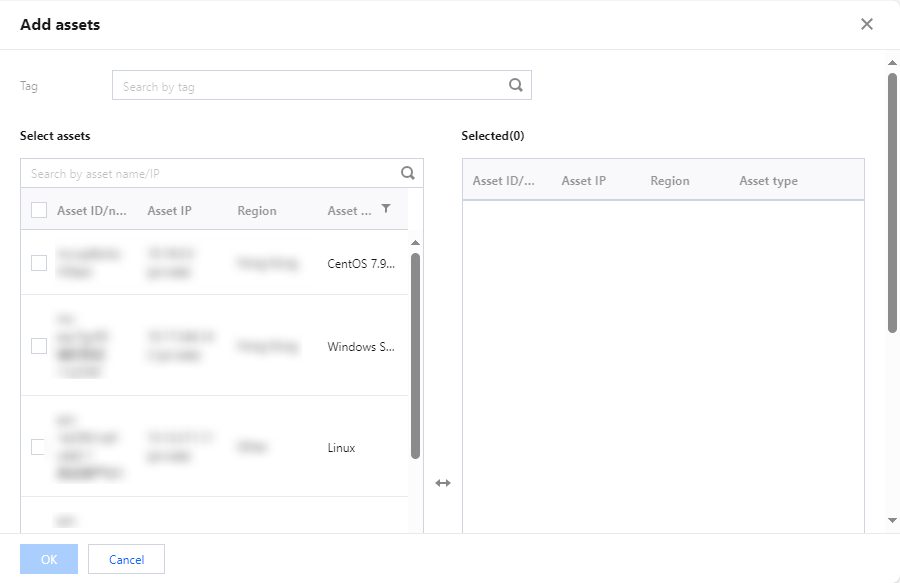The image size is (900, 583).
Task: Click the Asset type header in Selected table
Action: click(x=768, y=181)
